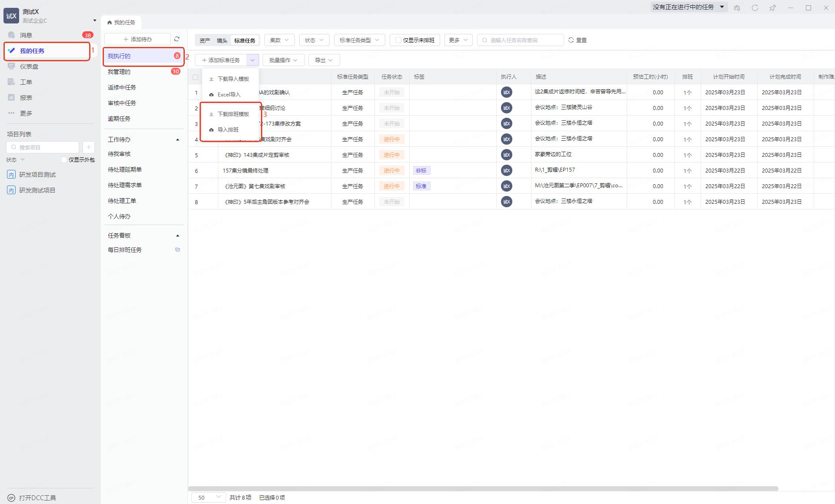The image size is (835, 504).
Task: Click the horizontal scrollbar below the table
Action: [x=483, y=489]
